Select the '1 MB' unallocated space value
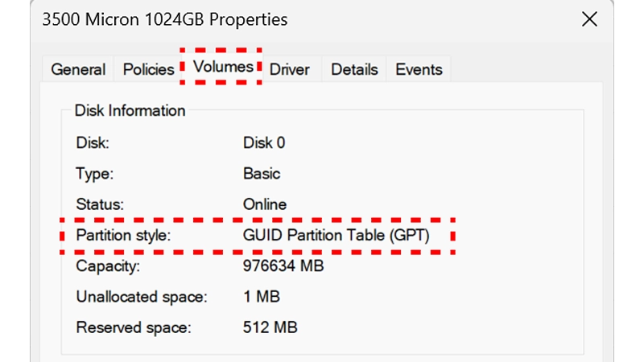This screenshot has width=644, height=362. pos(261,297)
